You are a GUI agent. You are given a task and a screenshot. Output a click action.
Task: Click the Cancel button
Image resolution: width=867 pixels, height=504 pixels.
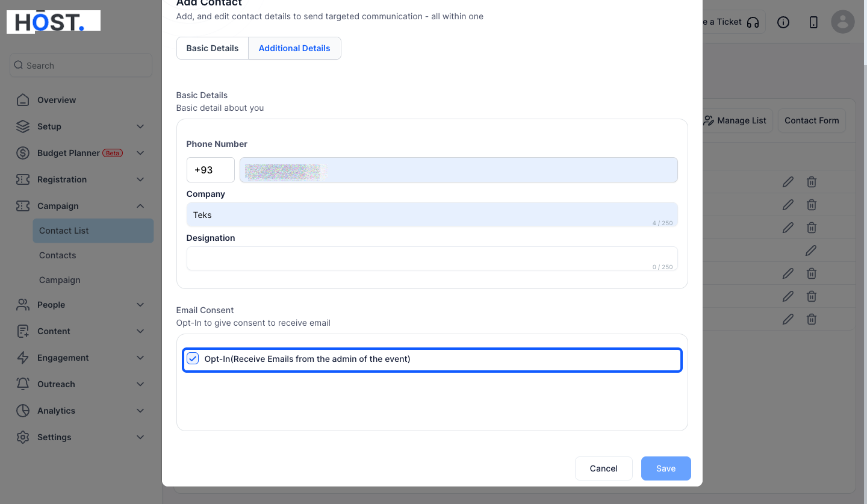pos(604,468)
